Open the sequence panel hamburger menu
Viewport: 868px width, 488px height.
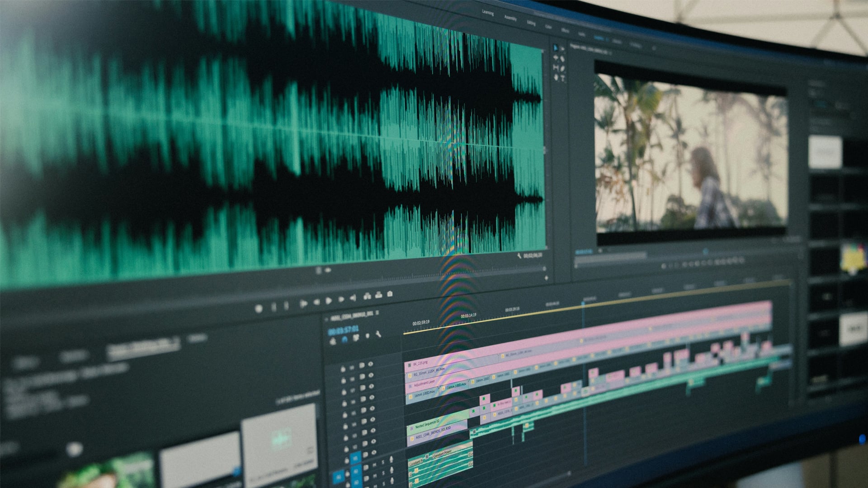pos(377,313)
